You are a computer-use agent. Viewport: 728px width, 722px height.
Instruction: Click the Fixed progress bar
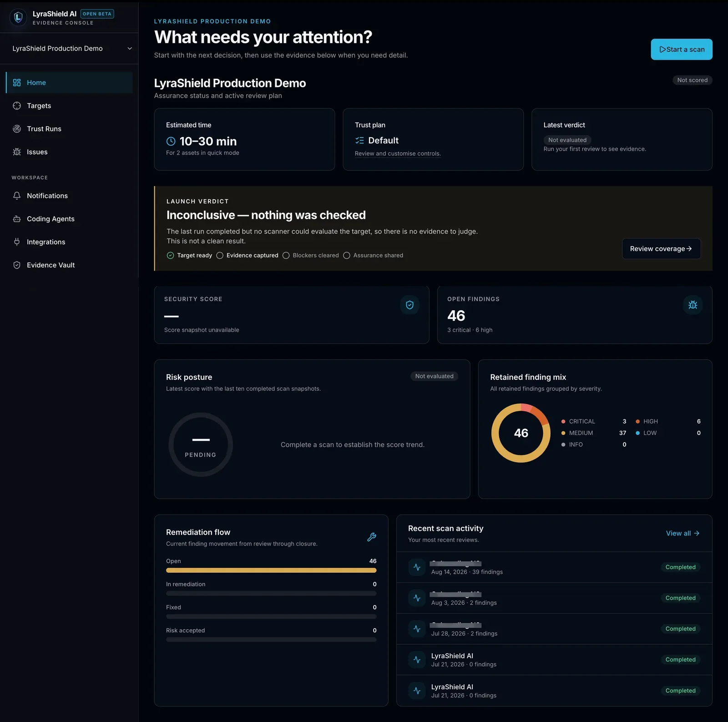click(x=271, y=616)
